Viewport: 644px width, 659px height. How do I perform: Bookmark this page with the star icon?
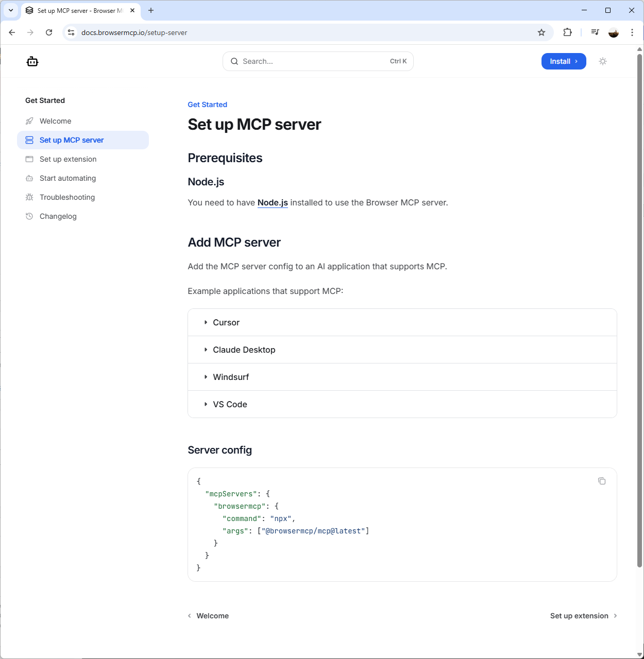[x=541, y=32]
